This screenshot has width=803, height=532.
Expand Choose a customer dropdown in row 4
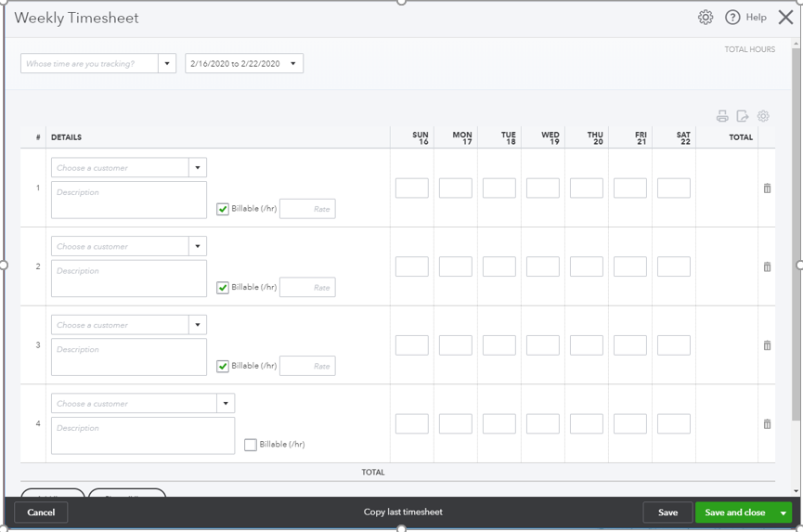226,404
